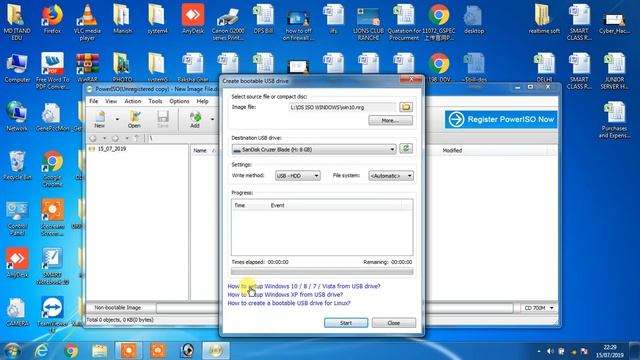
Task: Click the Start button in the dialog
Action: (346, 323)
